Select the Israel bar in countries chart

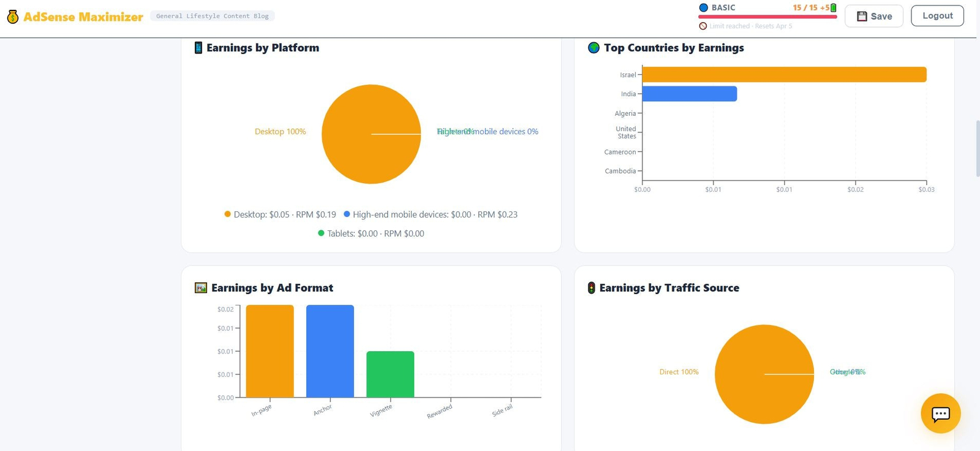[784, 75]
